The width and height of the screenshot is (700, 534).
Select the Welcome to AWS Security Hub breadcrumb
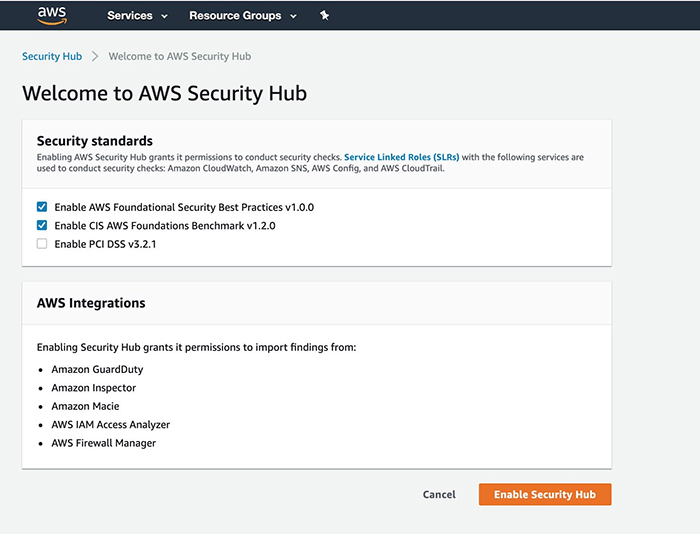(180, 56)
